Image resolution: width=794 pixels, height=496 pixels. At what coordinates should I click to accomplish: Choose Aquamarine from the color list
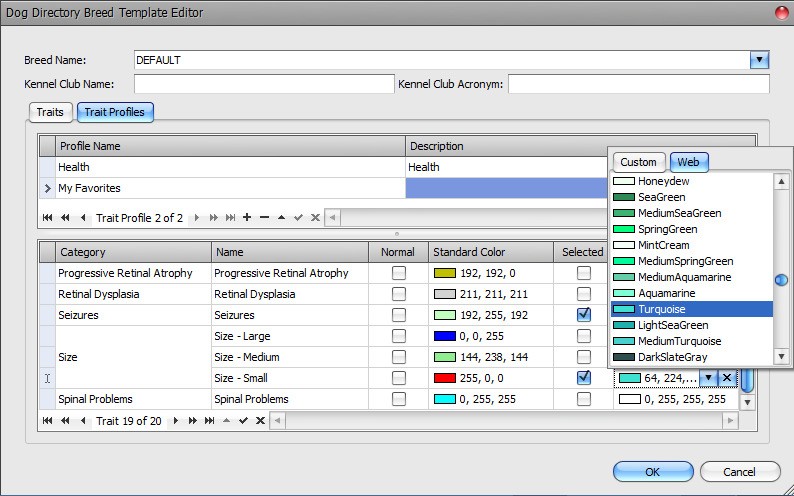click(692, 293)
